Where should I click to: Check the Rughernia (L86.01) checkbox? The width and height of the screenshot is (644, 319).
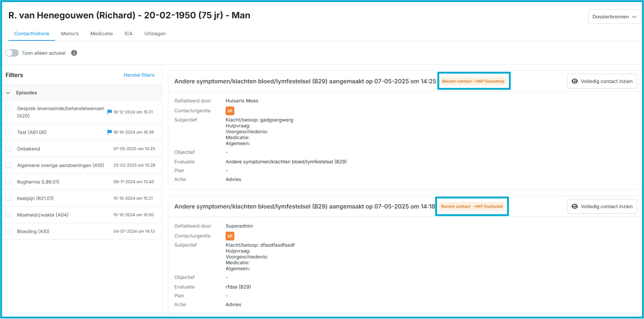click(x=8, y=182)
